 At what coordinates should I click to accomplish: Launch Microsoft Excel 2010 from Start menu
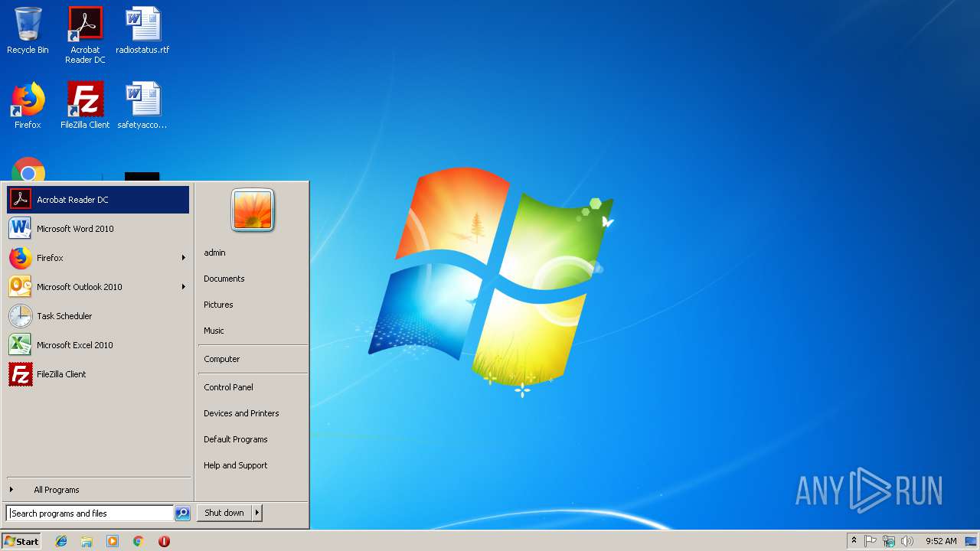[98, 345]
